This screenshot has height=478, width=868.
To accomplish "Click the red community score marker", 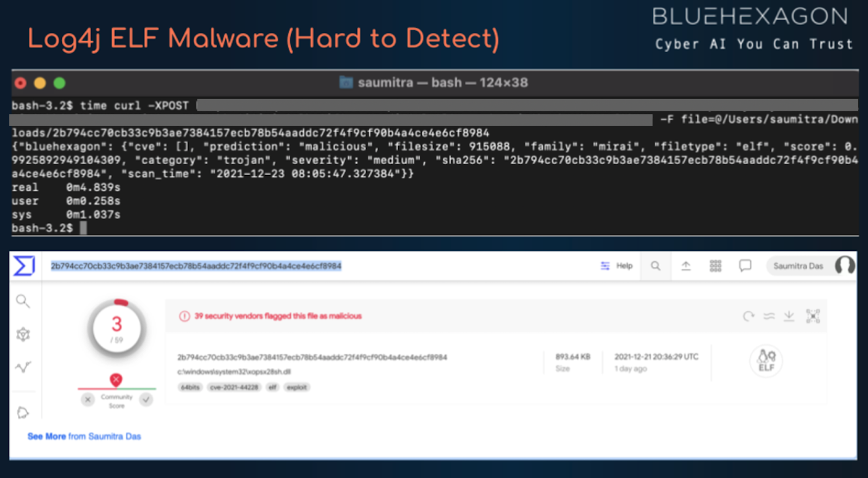I will click(116, 380).
